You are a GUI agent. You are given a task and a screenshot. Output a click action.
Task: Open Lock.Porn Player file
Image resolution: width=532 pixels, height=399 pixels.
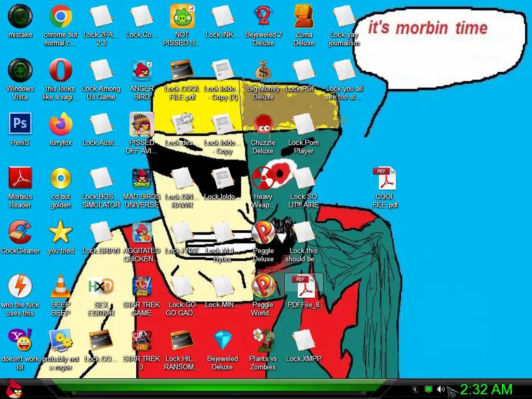coord(303,124)
